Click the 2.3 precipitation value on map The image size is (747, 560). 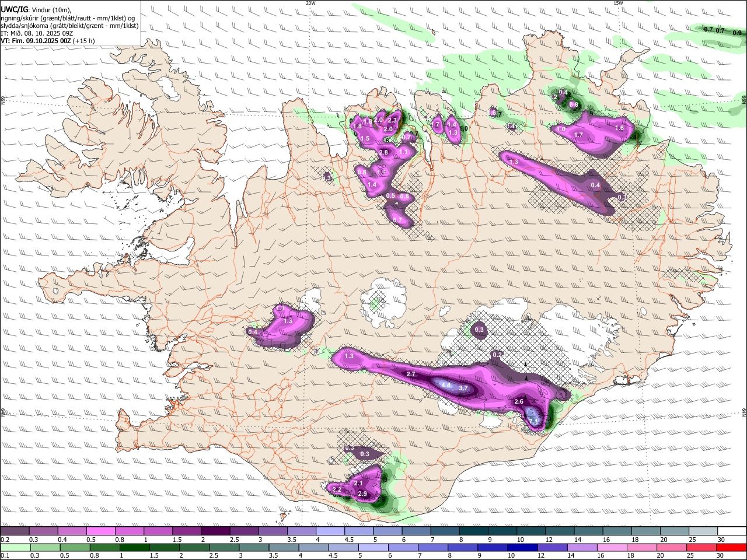(392, 120)
